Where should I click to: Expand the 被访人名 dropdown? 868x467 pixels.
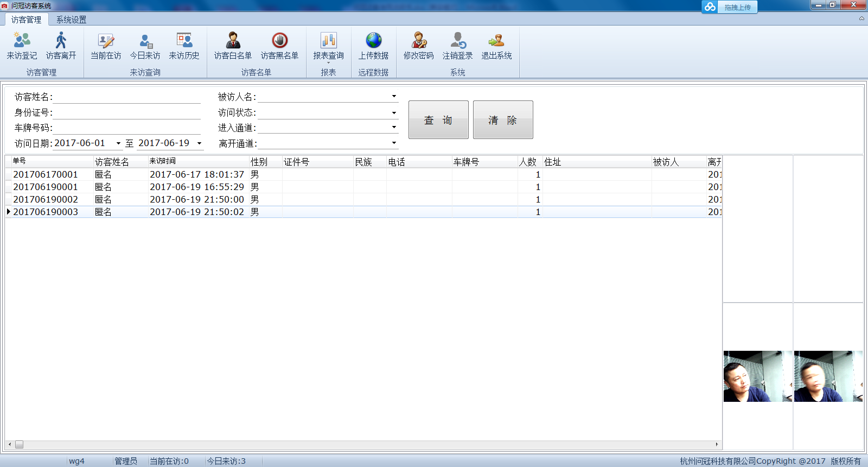394,97
